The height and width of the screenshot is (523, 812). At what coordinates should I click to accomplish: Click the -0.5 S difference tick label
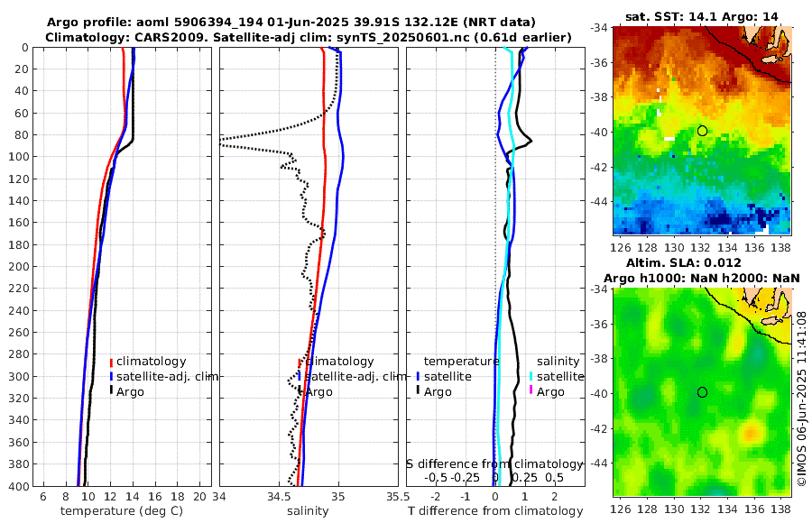point(436,477)
